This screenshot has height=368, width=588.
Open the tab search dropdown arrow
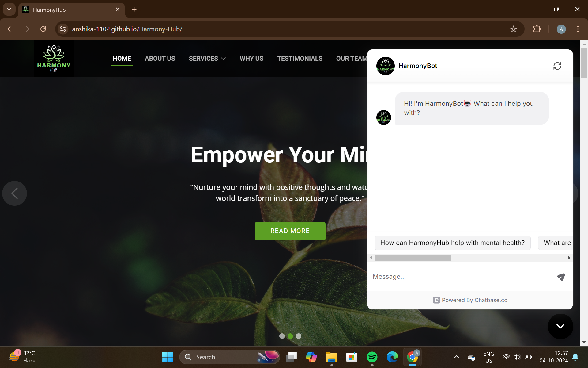(9, 9)
